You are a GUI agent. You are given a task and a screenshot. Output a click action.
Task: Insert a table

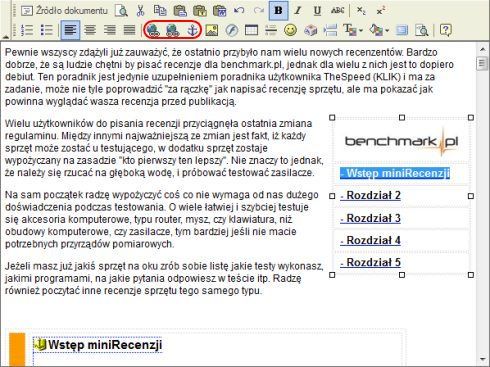pos(251,30)
